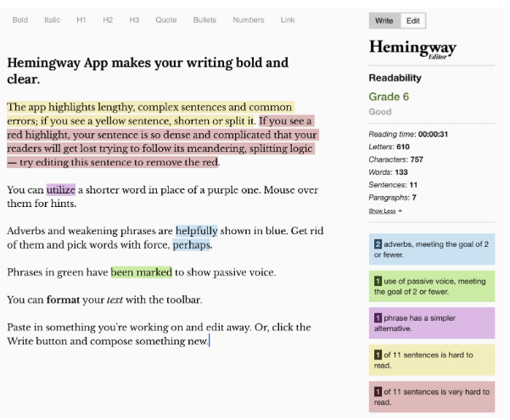The width and height of the screenshot is (510, 420).
Task: Select the blue adverbs summary card
Action: click(x=432, y=249)
